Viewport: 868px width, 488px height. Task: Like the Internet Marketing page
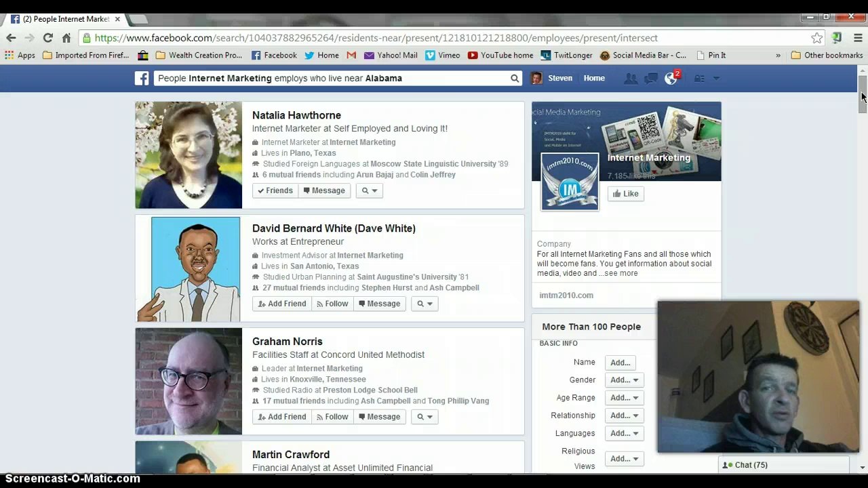point(625,194)
